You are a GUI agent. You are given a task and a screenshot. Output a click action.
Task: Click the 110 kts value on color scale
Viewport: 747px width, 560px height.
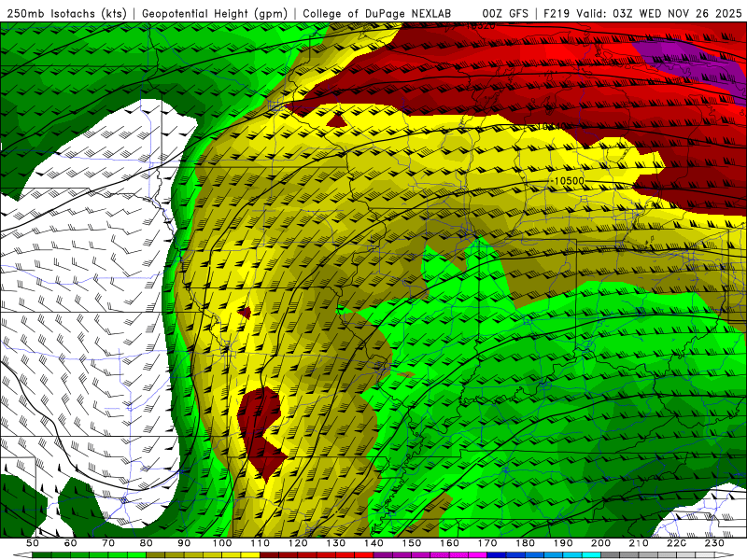coord(260,543)
